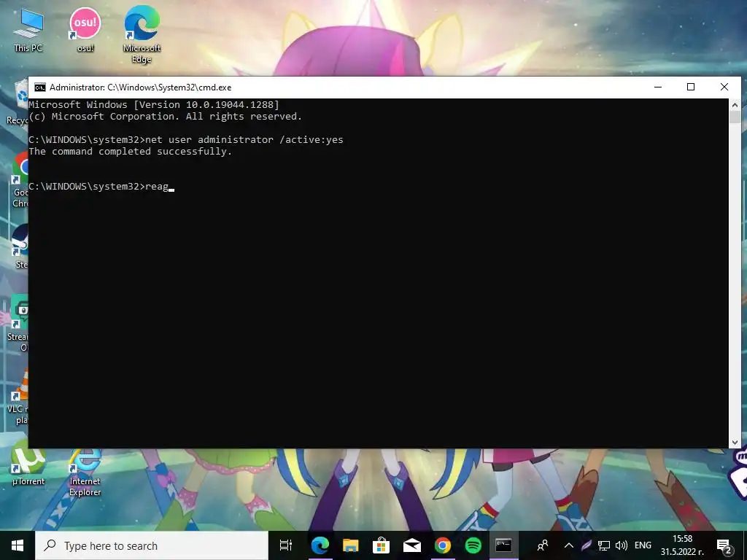747x560 pixels.
Task: Open Microsoft Edge desktop shortcut
Action: 142,34
